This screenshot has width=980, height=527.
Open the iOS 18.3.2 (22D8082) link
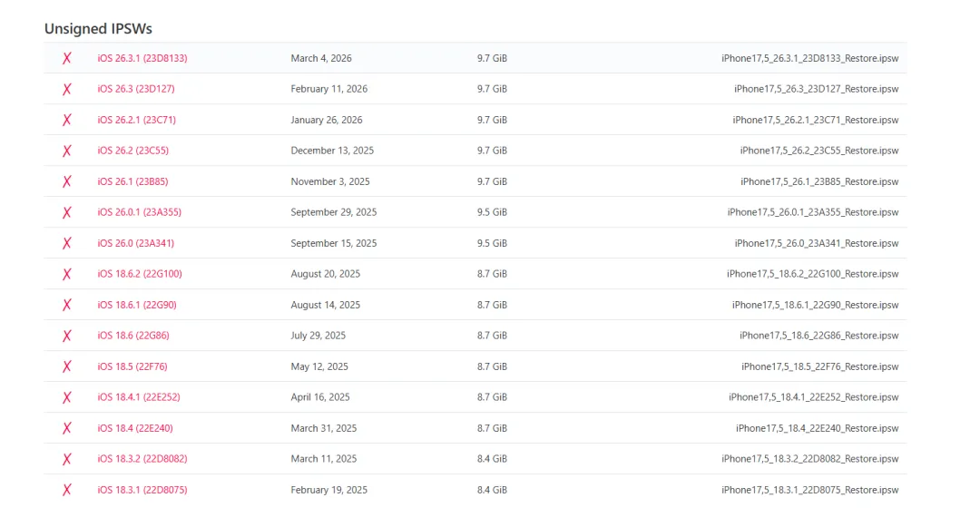pos(142,459)
